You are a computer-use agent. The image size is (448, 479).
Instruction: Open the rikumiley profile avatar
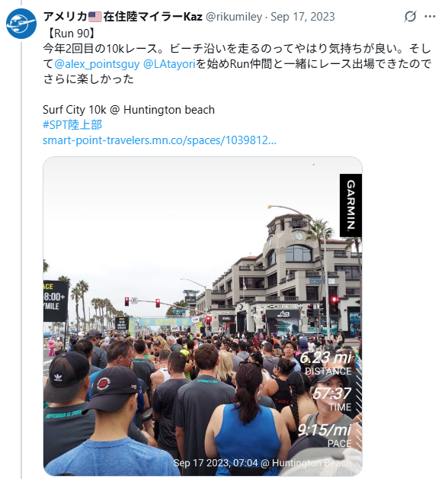[21, 24]
